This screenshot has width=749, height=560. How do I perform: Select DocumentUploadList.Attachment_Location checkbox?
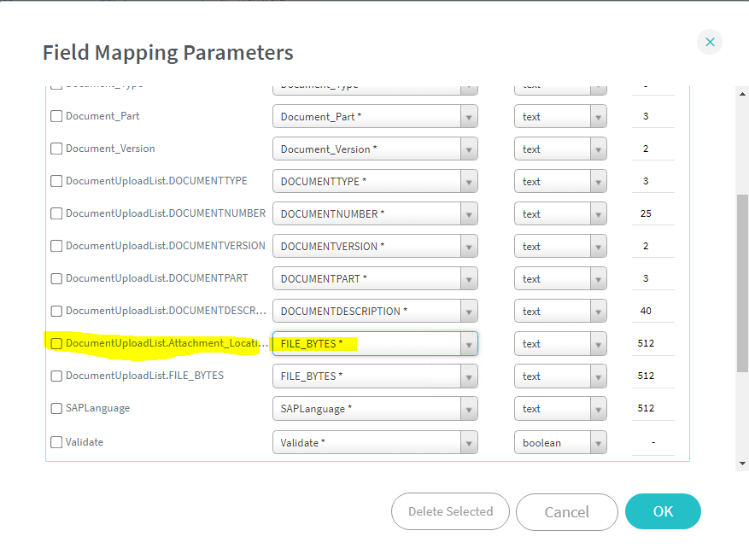56,343
